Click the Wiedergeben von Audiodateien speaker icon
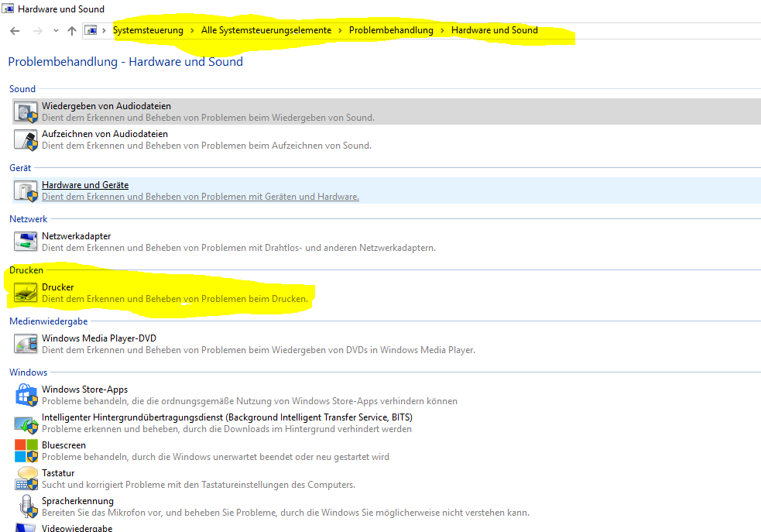761x532 pixels. point(26,112)
